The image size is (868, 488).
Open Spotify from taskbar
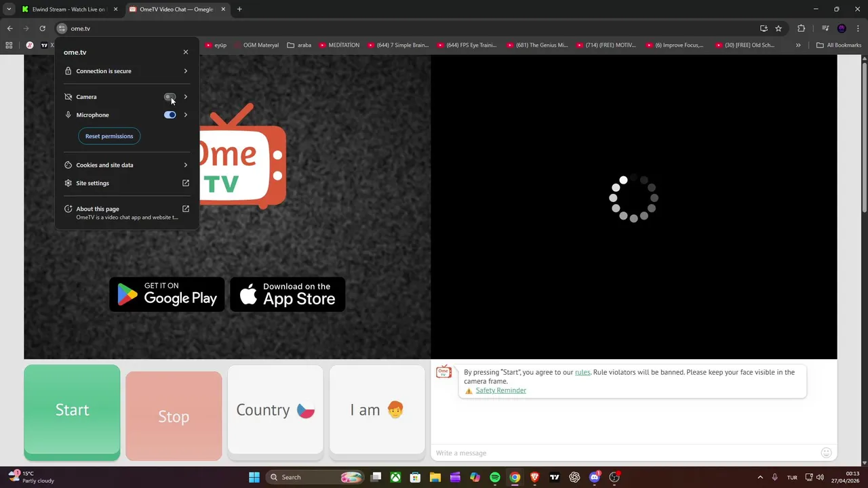495,477
